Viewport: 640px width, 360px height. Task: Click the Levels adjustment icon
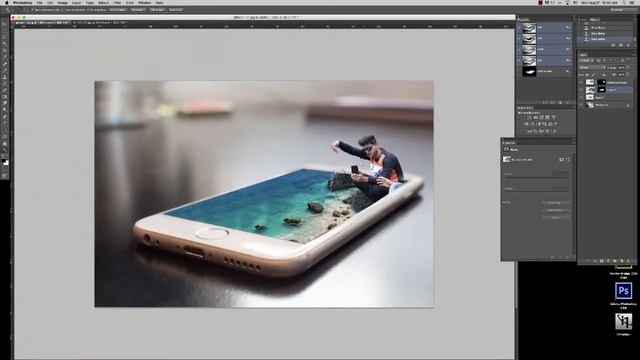(535, 117)
